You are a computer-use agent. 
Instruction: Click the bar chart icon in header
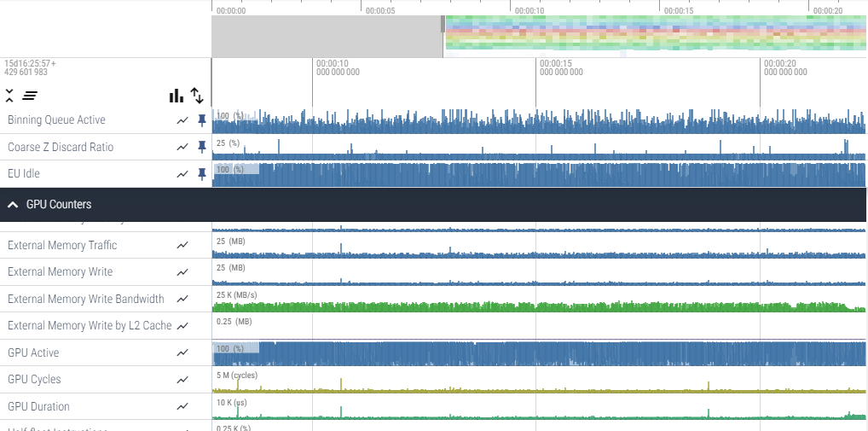[176, 96]
